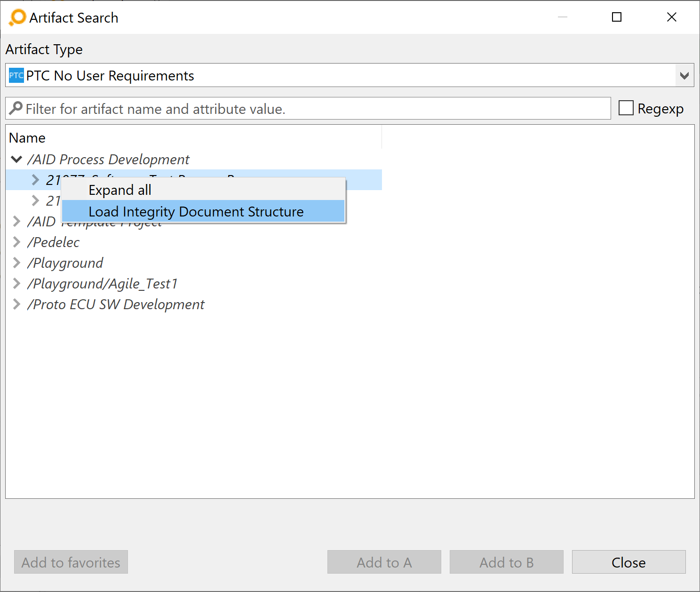Select the /Playground tree row text
This screenshot has height=592, width=700.
point(65,263)
